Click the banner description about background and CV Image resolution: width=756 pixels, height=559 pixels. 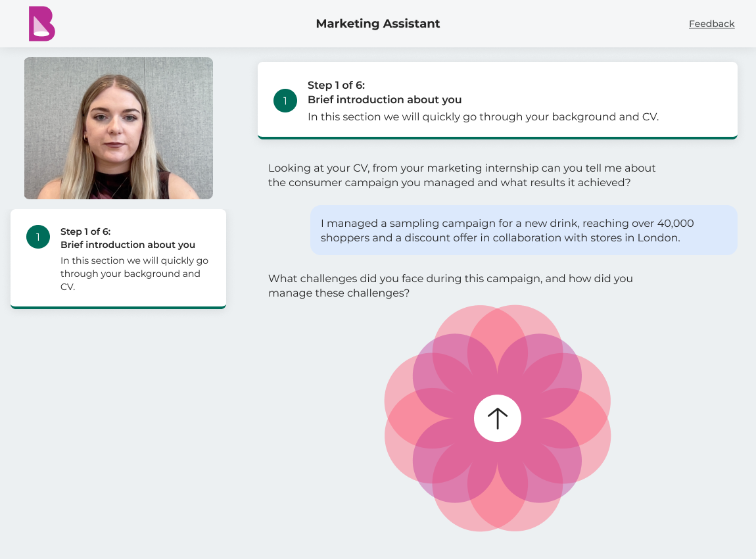[x=483, y=116]
